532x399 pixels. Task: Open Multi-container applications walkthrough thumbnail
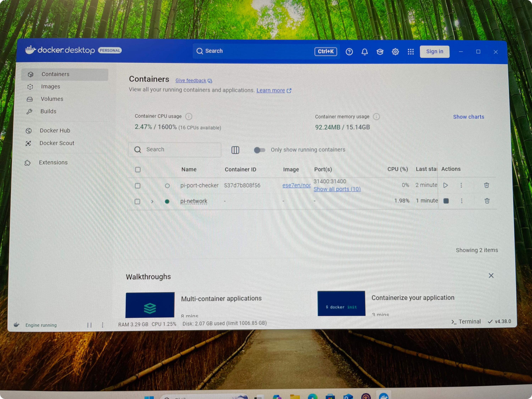coord(150,305)
